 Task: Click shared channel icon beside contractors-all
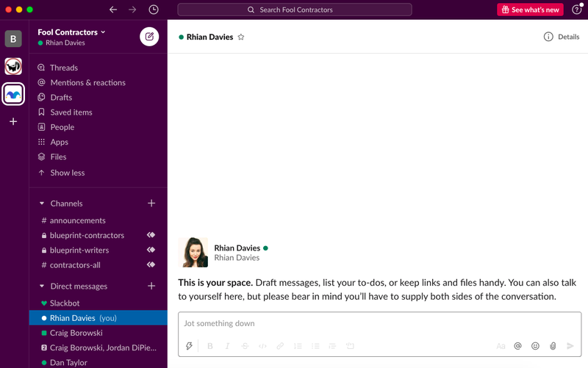(151, 264)
